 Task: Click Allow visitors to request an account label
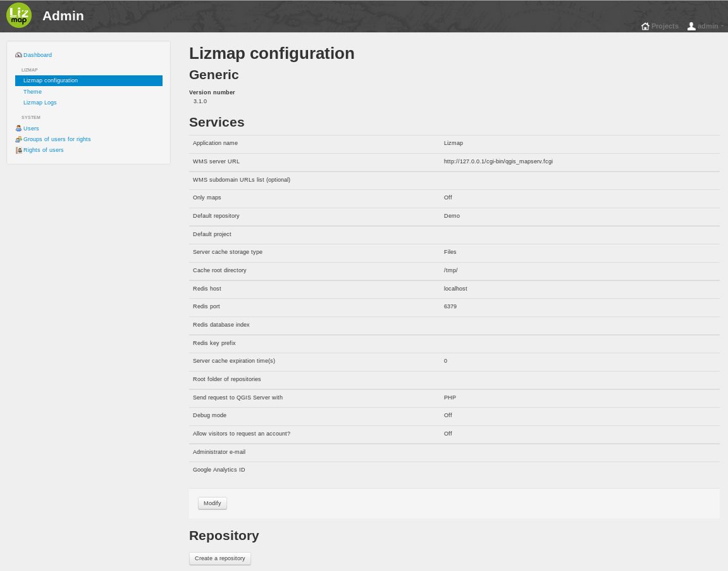click(242, 434)
